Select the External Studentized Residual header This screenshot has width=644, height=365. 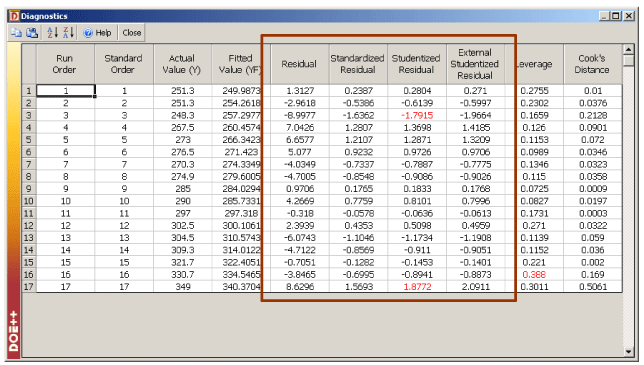tap(475, 64)
